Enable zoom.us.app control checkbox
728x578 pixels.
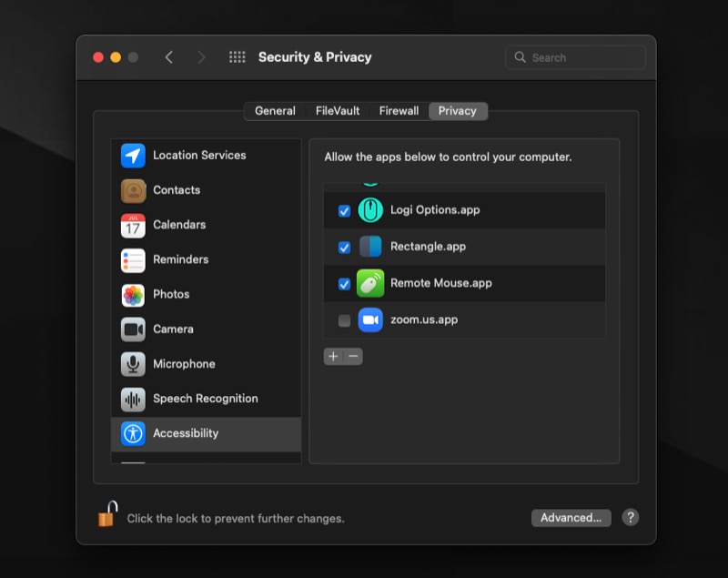pyautogui.click(x=344, y=320)
